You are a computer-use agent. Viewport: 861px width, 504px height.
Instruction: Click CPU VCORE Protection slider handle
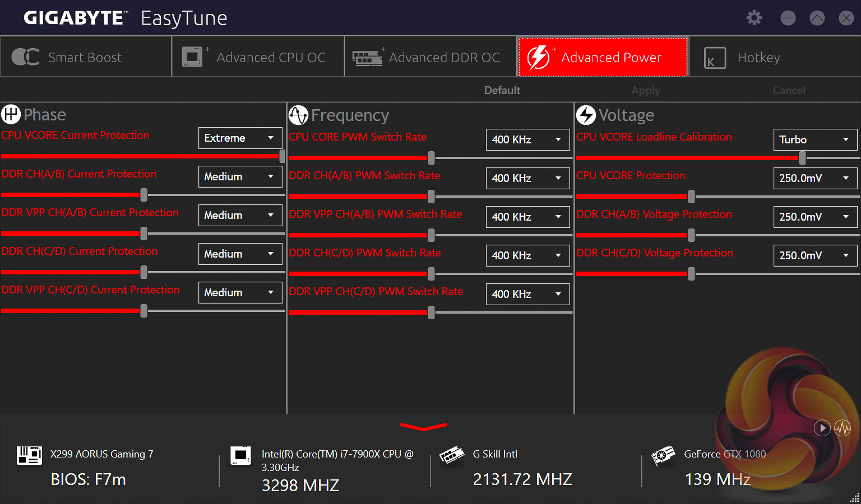pyautogui.click(x=692, y=197)
